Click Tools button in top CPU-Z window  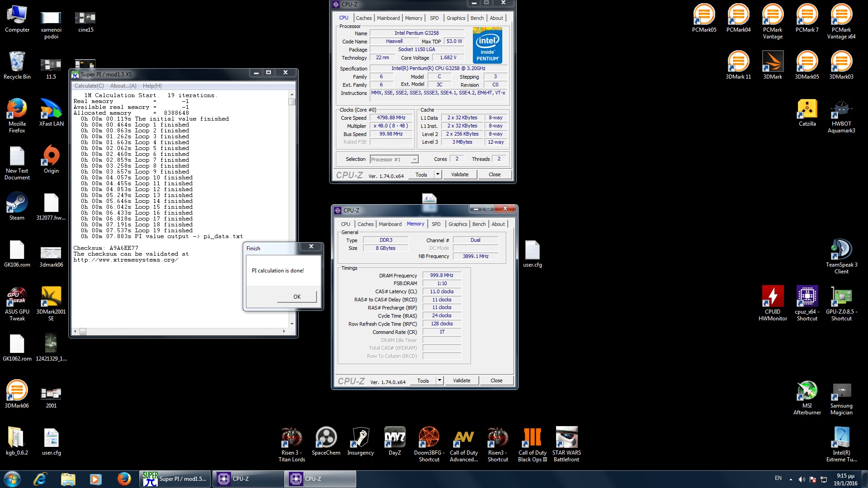click(421, 174)
